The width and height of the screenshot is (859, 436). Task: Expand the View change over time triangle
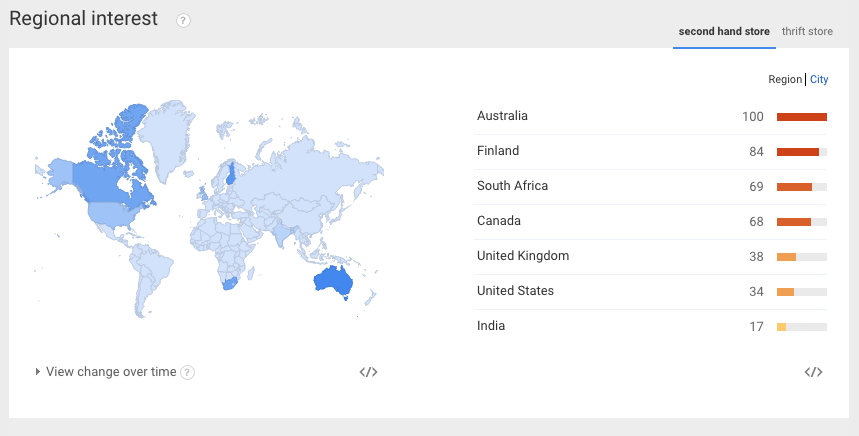[38, 372]
